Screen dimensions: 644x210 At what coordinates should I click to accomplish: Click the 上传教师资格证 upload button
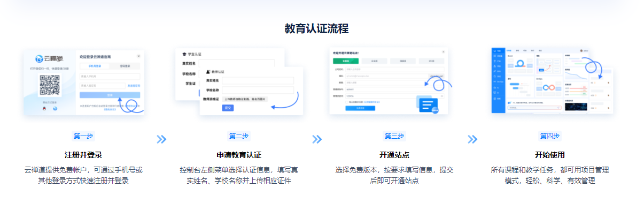[245, 99]
